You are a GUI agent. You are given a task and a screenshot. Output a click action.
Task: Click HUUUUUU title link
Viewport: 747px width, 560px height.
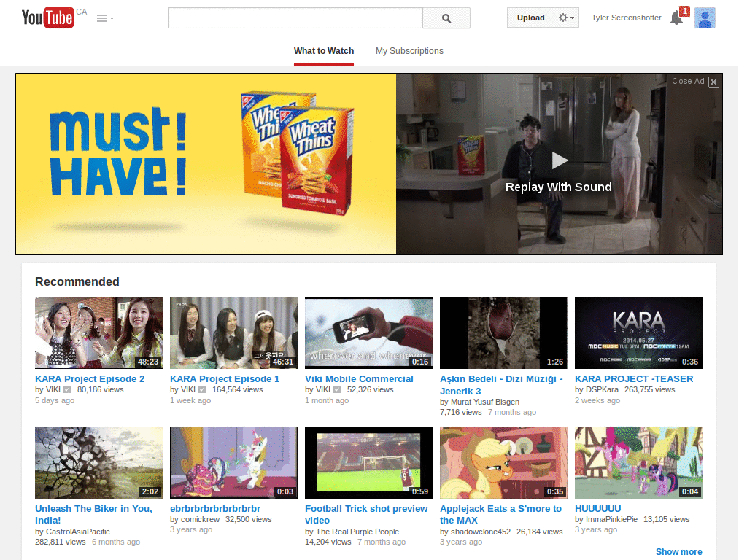tap(598, 508)
